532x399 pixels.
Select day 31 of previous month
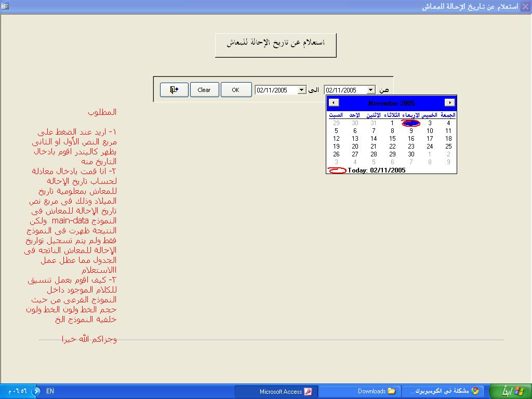click(374, 123)
